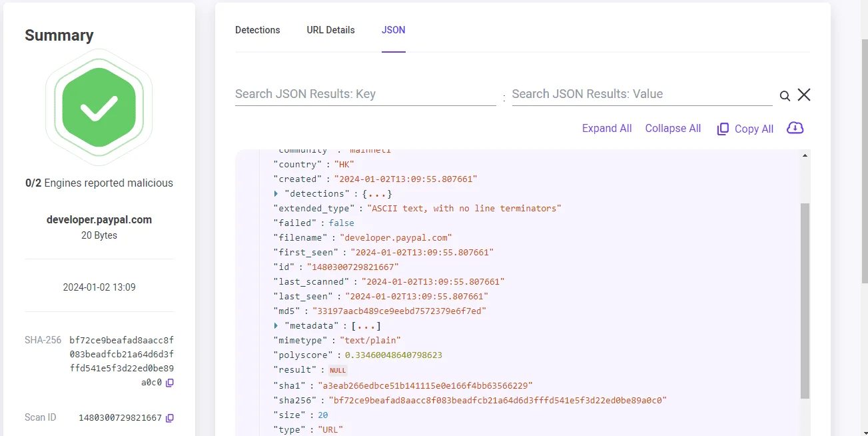Click Expand All link
The height and width of the screenshot is (436, 868).
pos(607,129)
